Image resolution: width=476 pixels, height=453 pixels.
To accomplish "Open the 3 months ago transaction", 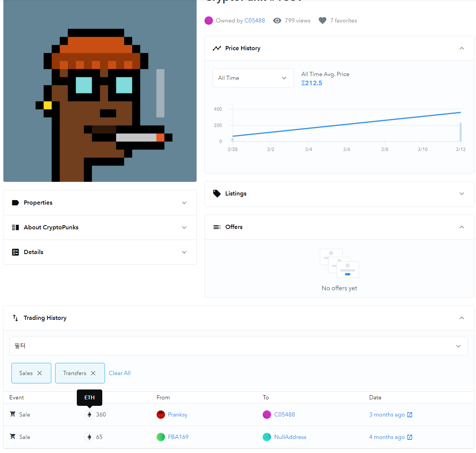I will (x=387, y=415).
